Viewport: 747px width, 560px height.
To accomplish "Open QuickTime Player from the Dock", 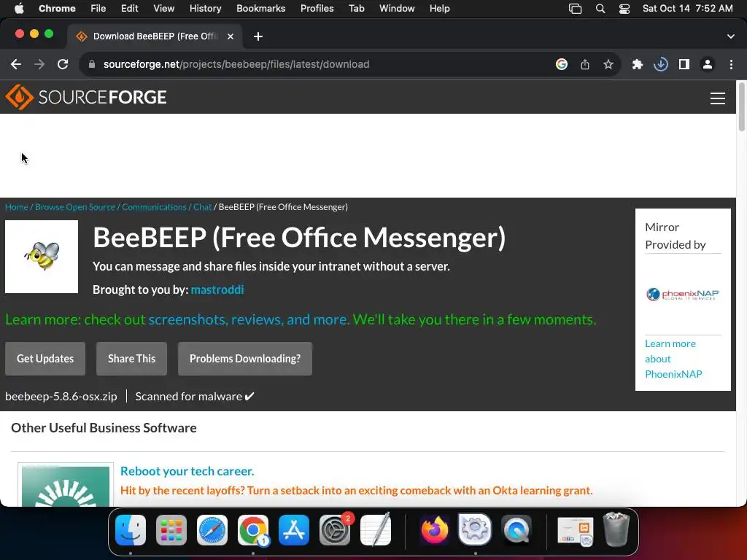I will pyautogui.click(x=516, y=530).
